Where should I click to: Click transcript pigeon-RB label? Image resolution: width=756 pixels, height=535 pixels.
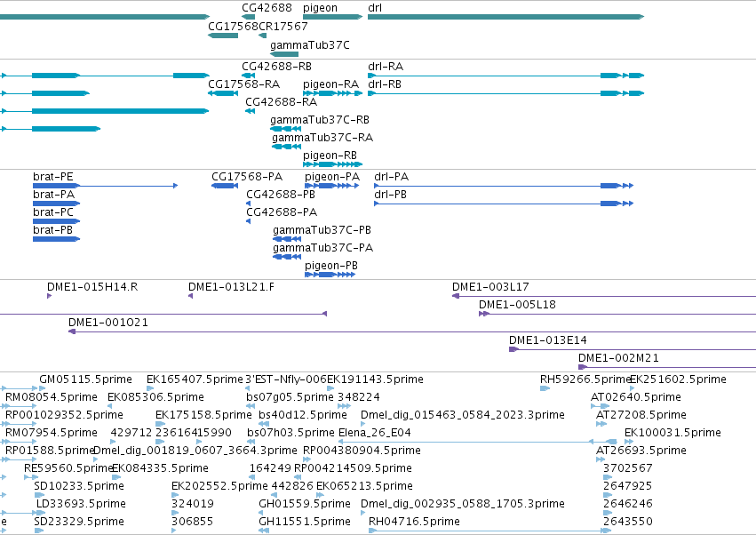330,156
